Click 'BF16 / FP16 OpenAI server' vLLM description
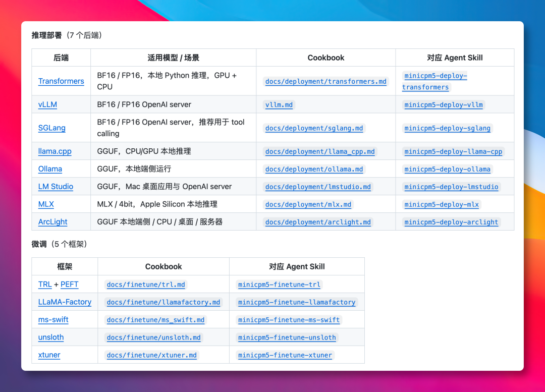The image size is (545, 392). coord(144,104)
